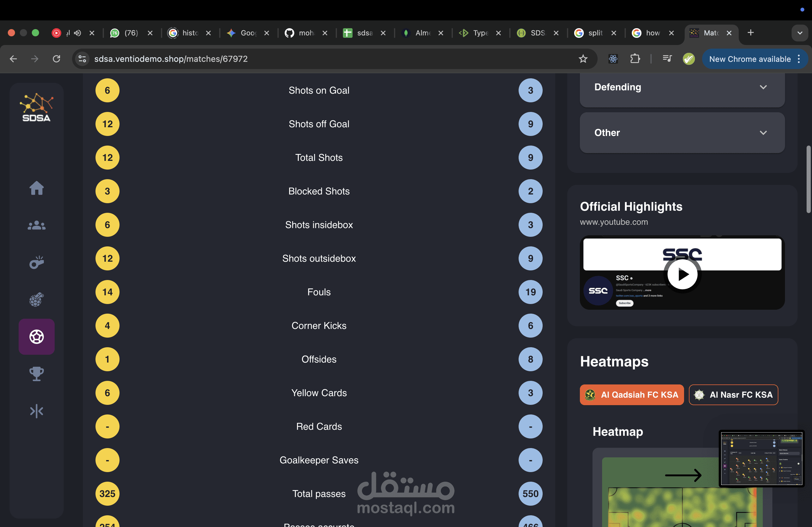Screen dimensions: 812x527
Task: Switch heatmap to Al Nasr FC KSA
Action: tap(733, 395)
